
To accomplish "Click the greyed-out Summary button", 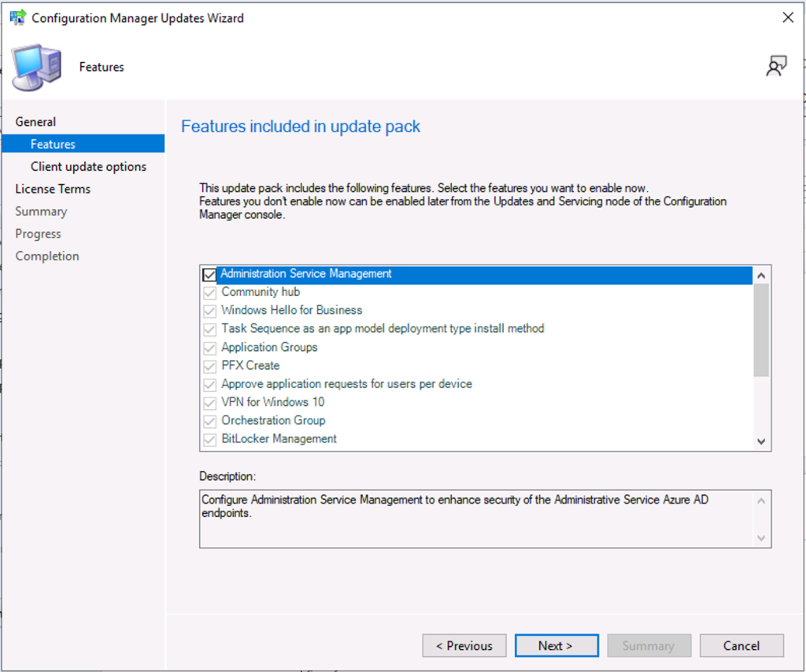I will (649, 645).
